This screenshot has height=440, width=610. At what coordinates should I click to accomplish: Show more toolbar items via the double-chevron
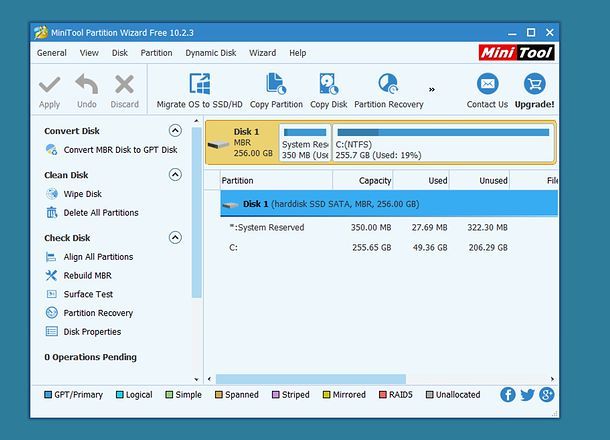(x=432, y=89)
